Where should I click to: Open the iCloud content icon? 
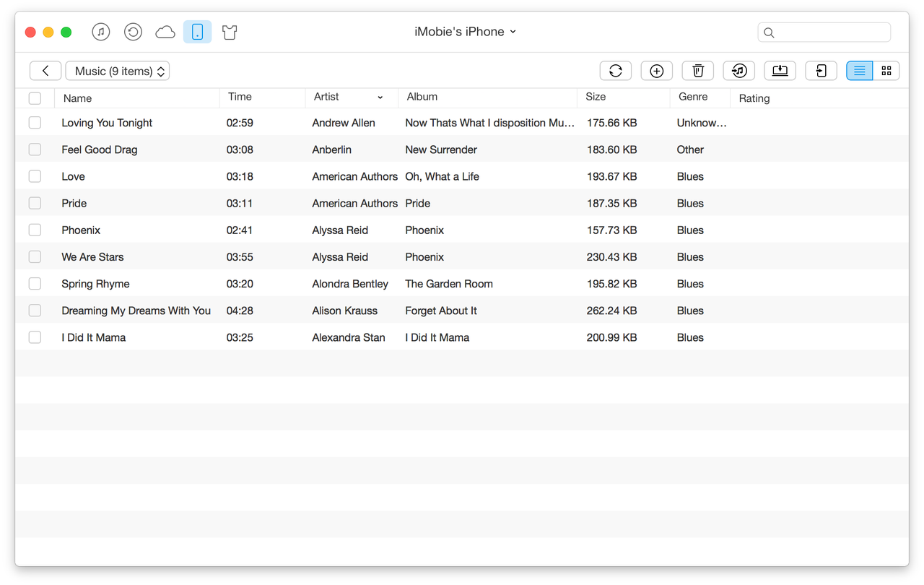pyautogui.click(x=165, y=32)
